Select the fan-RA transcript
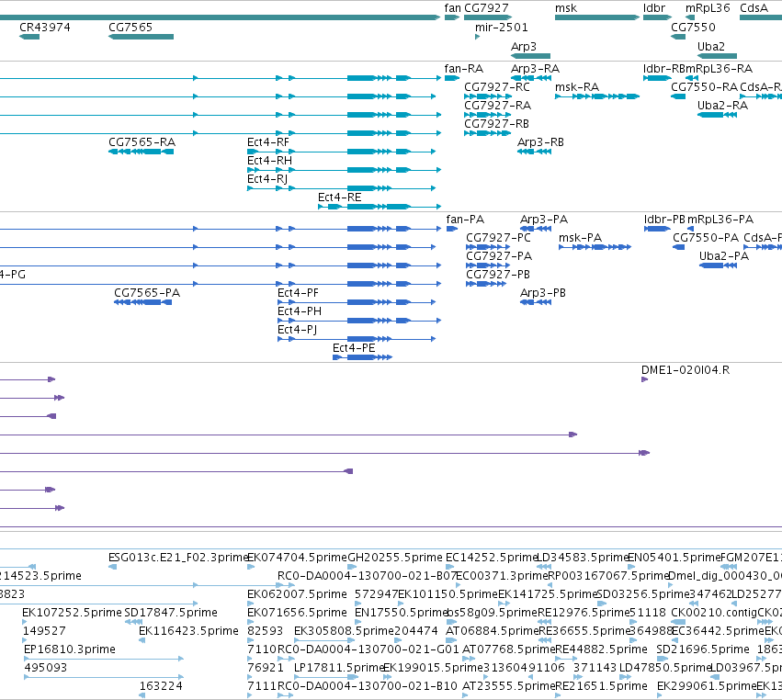The width and height of the screenshot is (782, 700). (x=464, y=69)
